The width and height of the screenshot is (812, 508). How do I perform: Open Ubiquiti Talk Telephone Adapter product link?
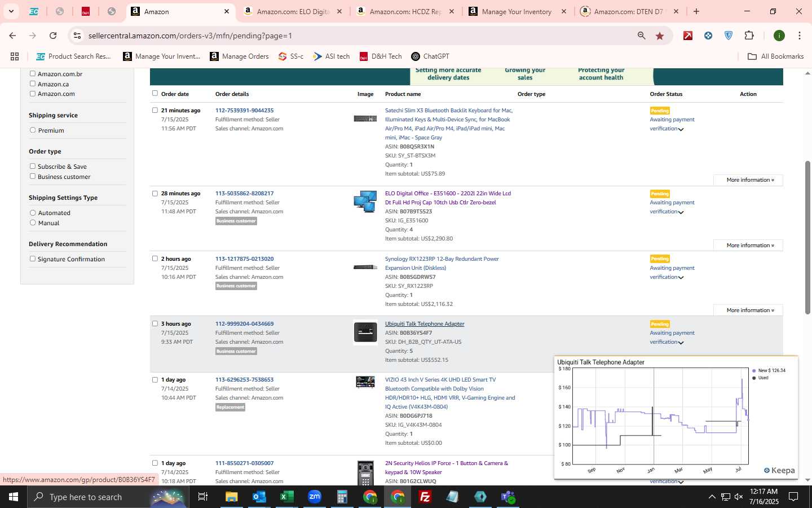425,324
